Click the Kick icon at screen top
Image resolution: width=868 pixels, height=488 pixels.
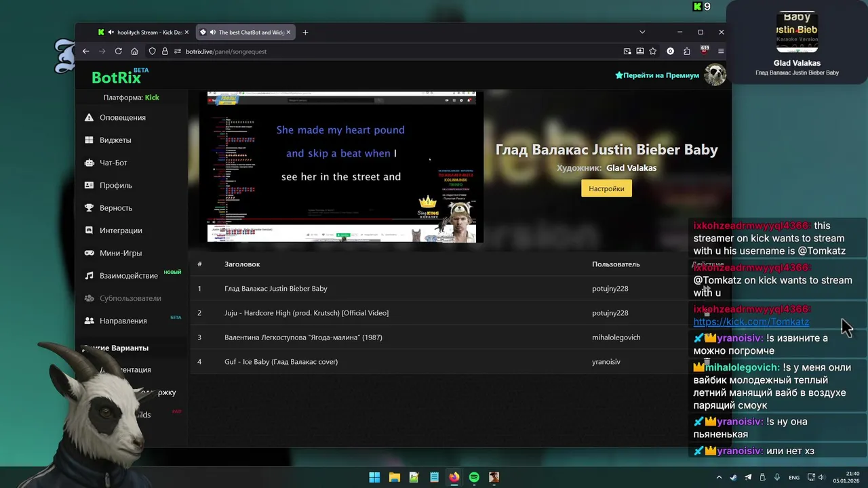coord(696,7)
